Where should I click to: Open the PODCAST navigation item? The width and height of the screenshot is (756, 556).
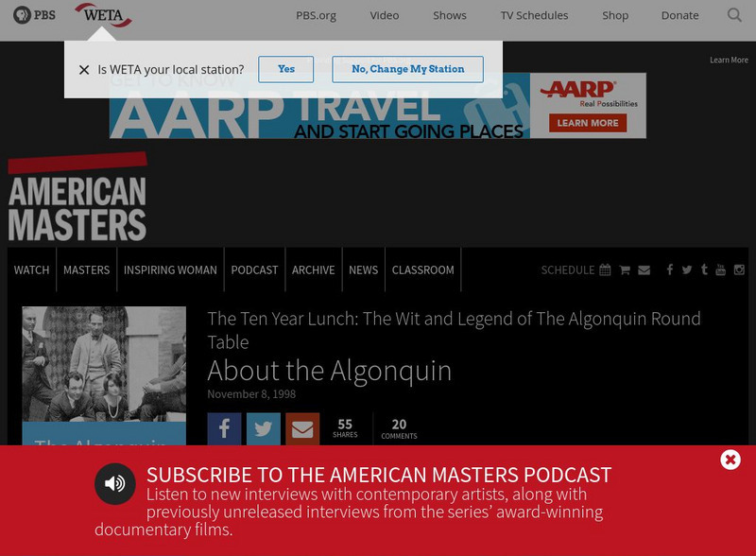coord(254,269)
